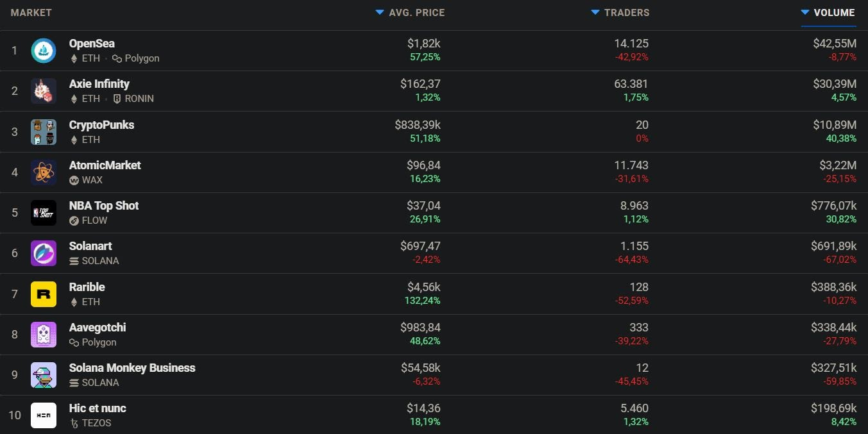Click the ETH chain icon under OpenSea

tap(74, 58)
